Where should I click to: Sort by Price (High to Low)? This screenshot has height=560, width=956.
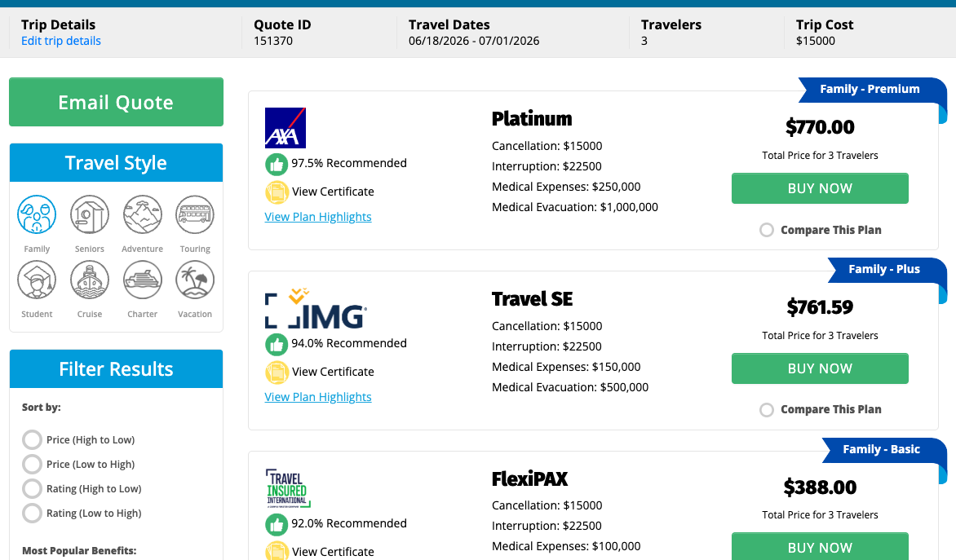[32, 440]
